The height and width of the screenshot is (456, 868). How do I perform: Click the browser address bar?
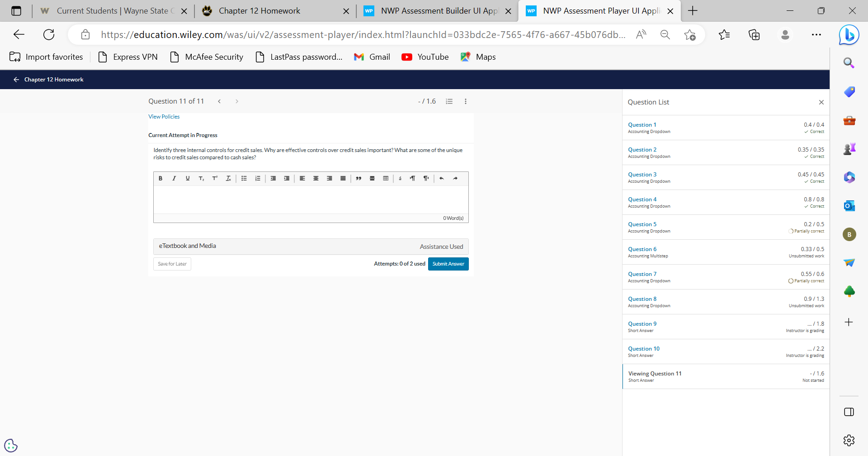363,34
